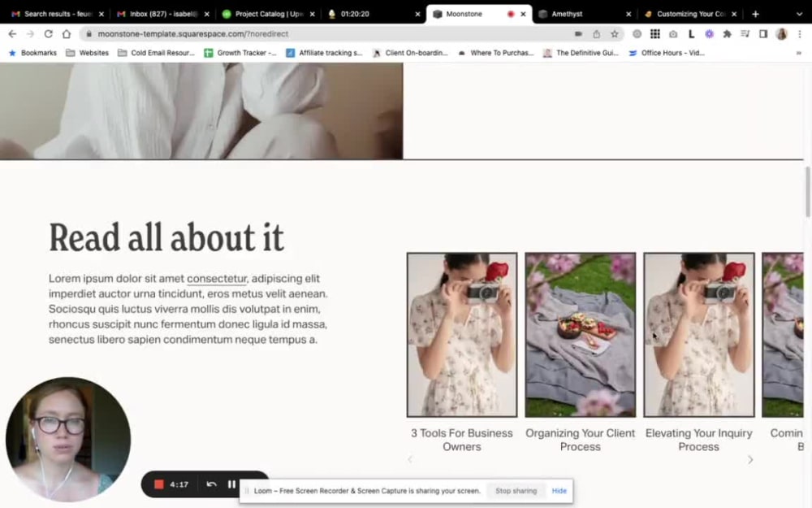Click Stop sharing in the notification bar
The height and width of the screenshot is (508, 812).
click(516, 490)
